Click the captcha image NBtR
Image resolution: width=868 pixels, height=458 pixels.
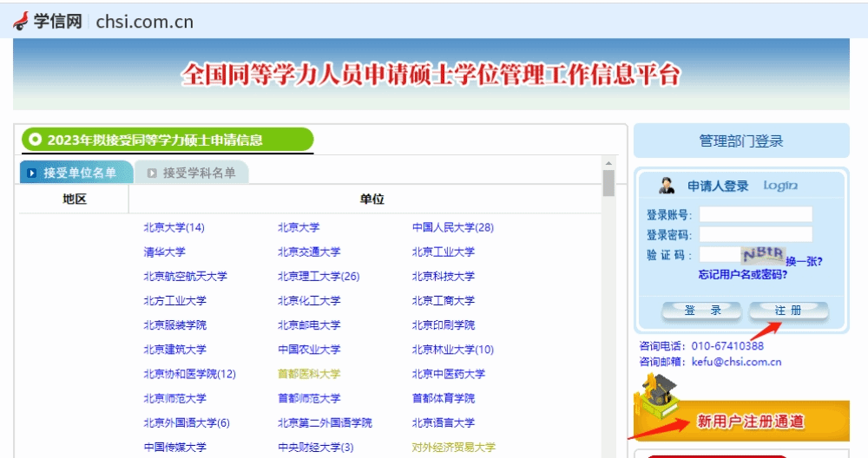coord(762,255)
